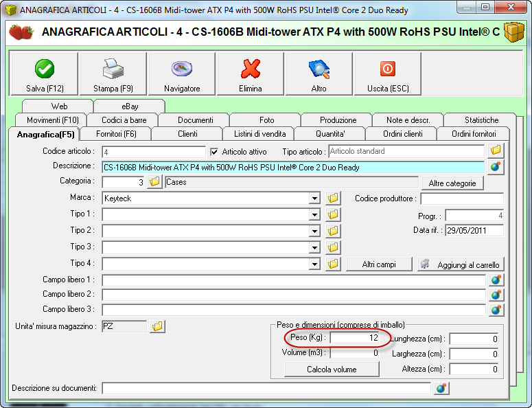Open the Clienti tab
Screen dimensions: 532x408
coord(187,134)
